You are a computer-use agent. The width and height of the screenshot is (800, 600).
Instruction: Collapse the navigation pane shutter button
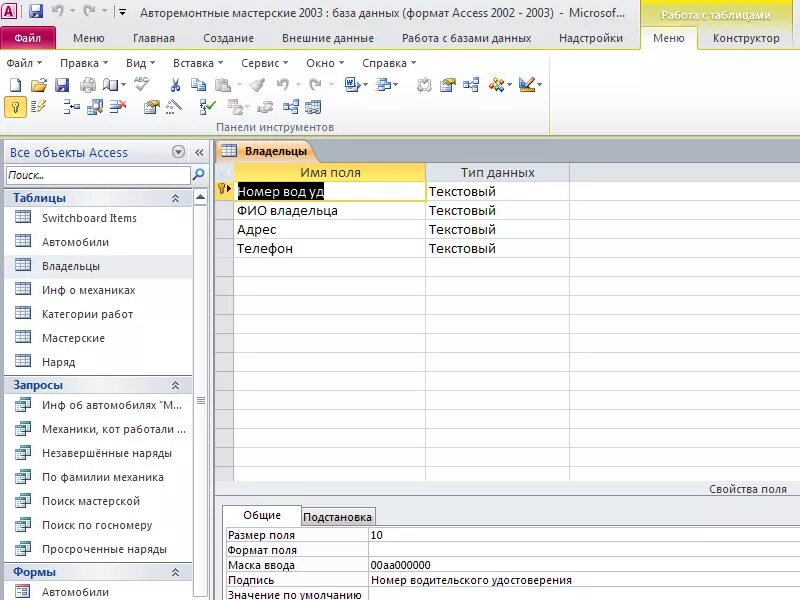[199, 152]
